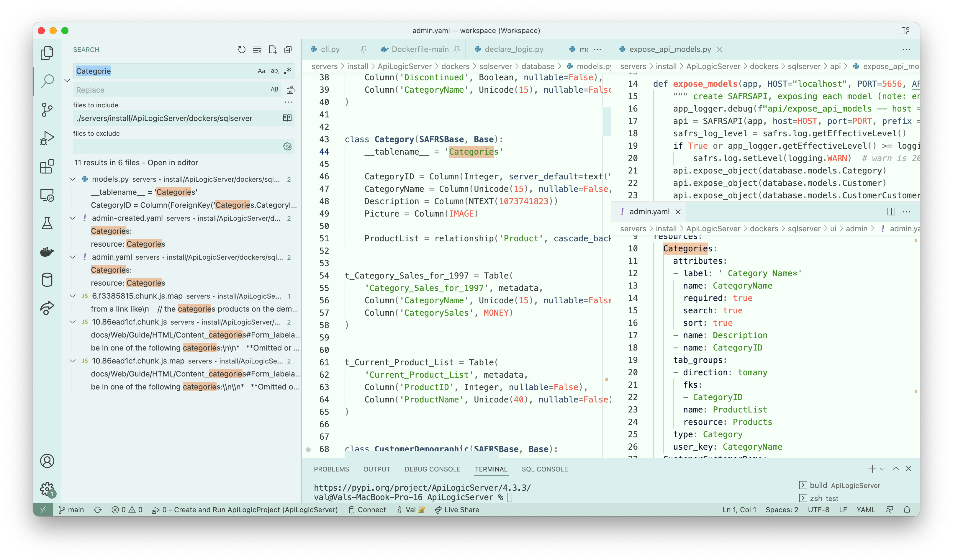The width and height of the screenshot is (953, 560).
Task: Switch to the Dockerfile-main editor tab
Action: tap(420, 50)
